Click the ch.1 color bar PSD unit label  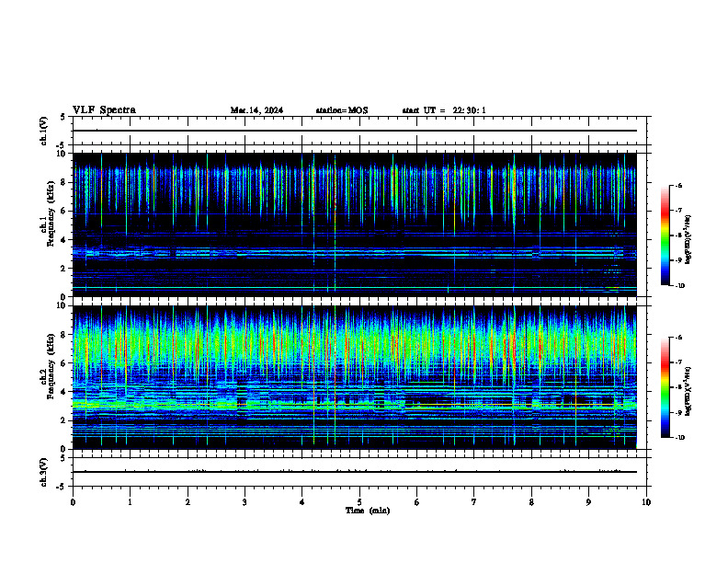688,240
